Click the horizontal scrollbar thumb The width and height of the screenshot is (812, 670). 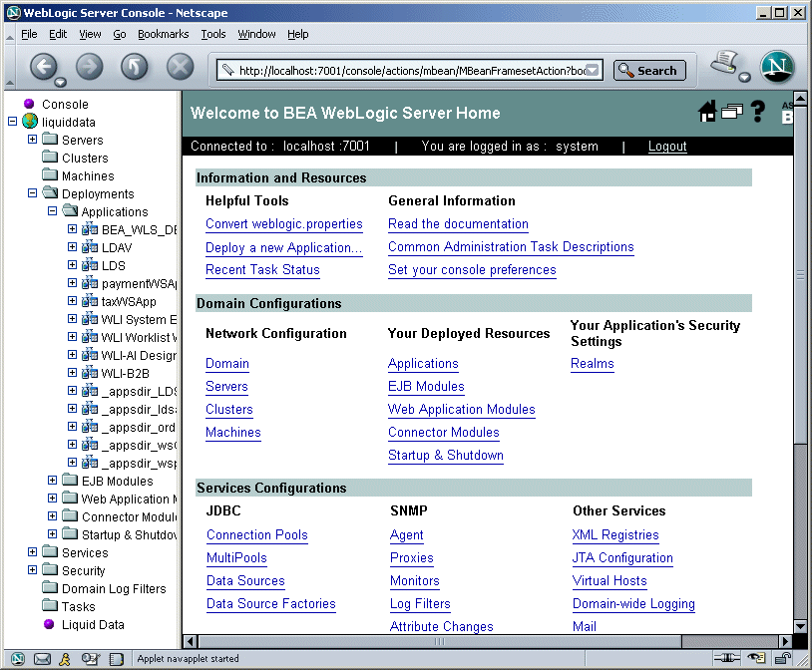[439, 641]
